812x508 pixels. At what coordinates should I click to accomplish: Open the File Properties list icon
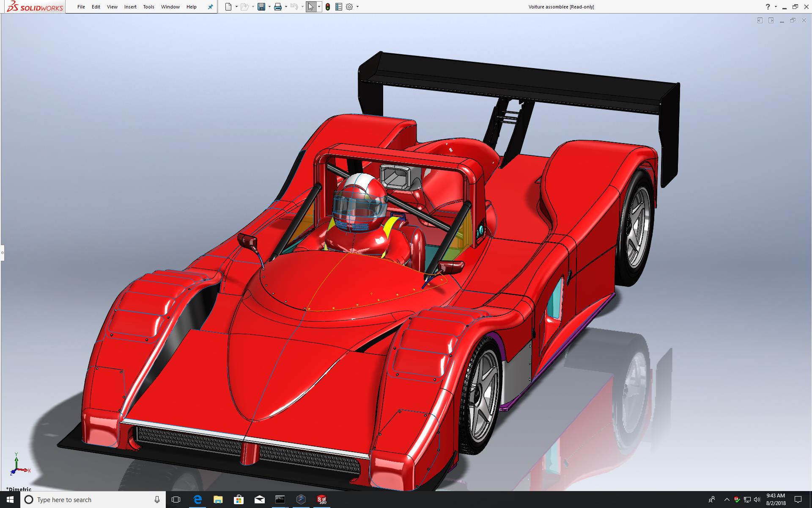click(x=338, y=7)
